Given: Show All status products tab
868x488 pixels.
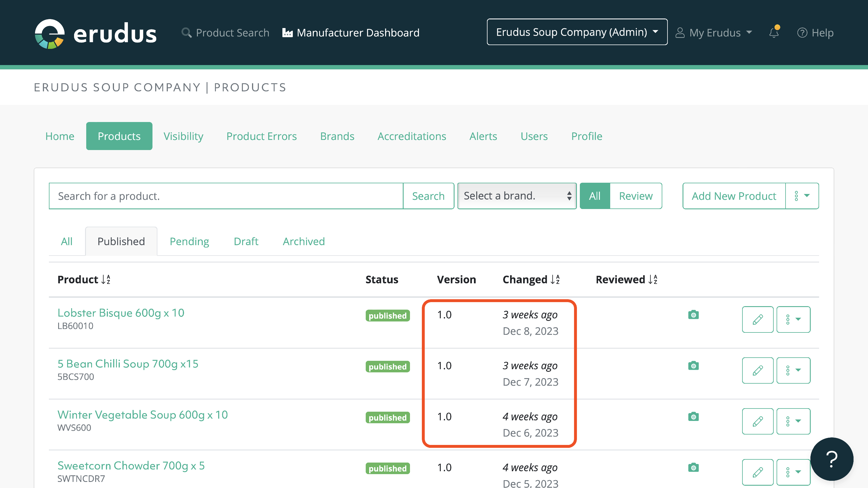Looking at the screenshot, I should coord(67,241).
